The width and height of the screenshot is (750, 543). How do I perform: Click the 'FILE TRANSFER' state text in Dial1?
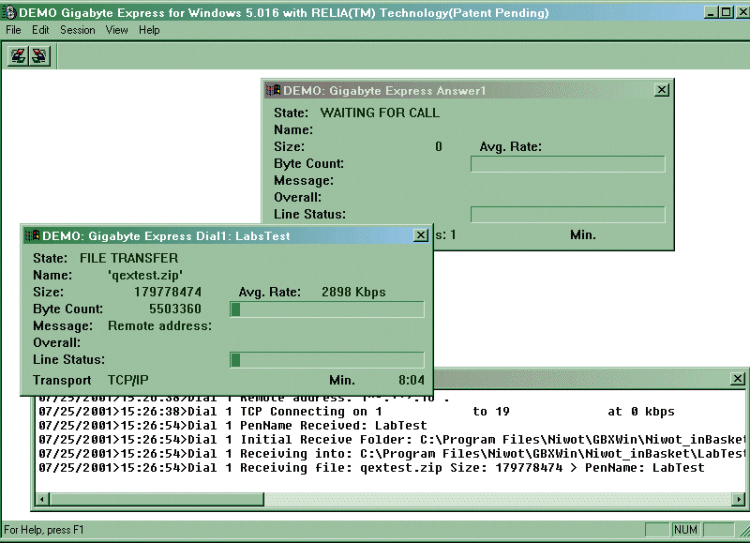[129, 258]
